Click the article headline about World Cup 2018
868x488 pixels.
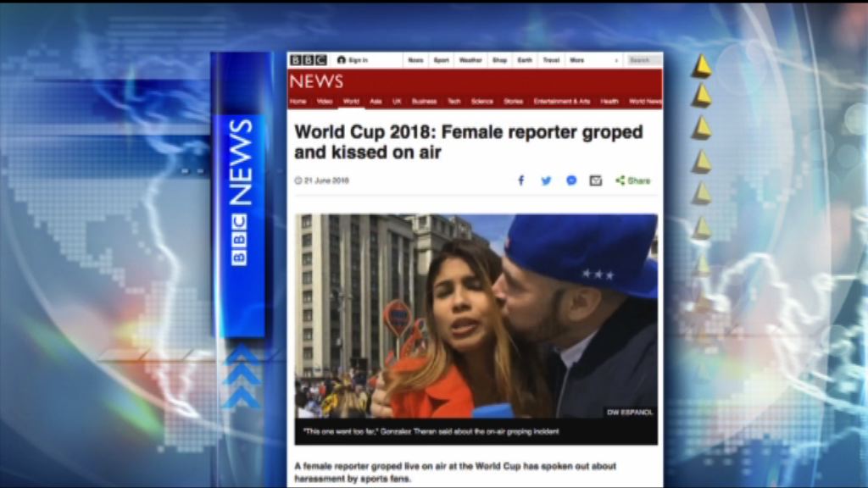[468, 142]
